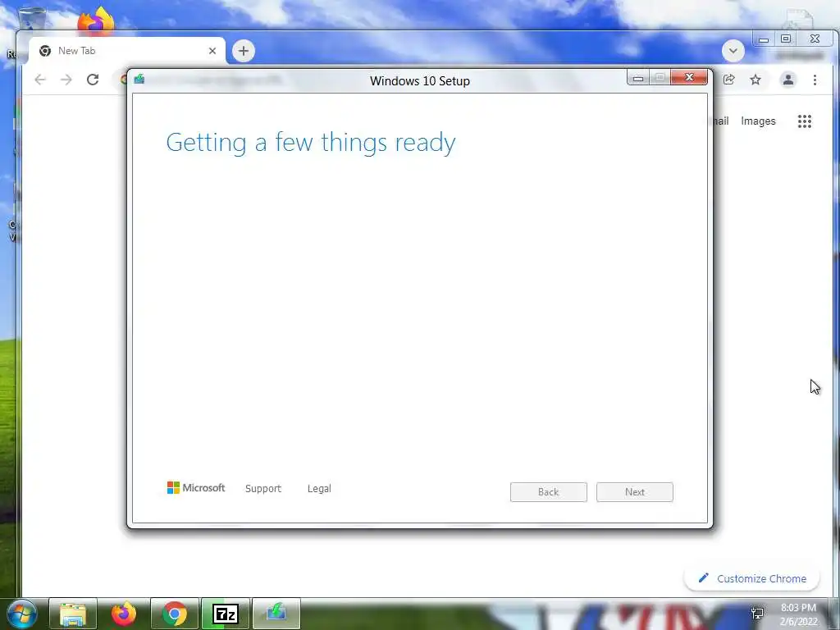Open the Images link in Chrome
The height and width of the screenshot is (630, 840).
[758, 121]
